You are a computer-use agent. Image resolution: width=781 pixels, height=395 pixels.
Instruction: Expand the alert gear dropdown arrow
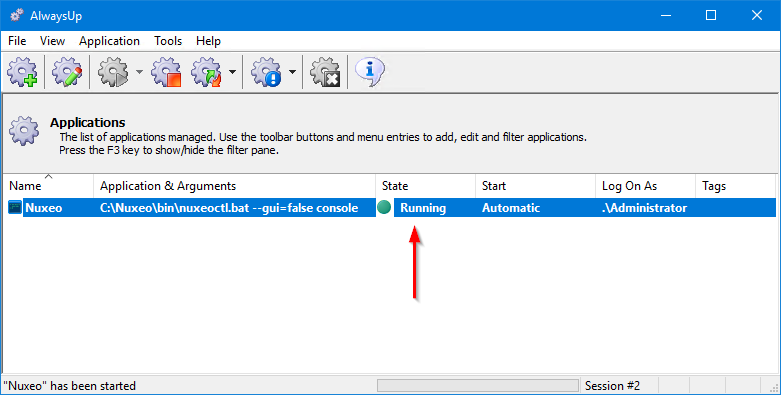(292, 73)
